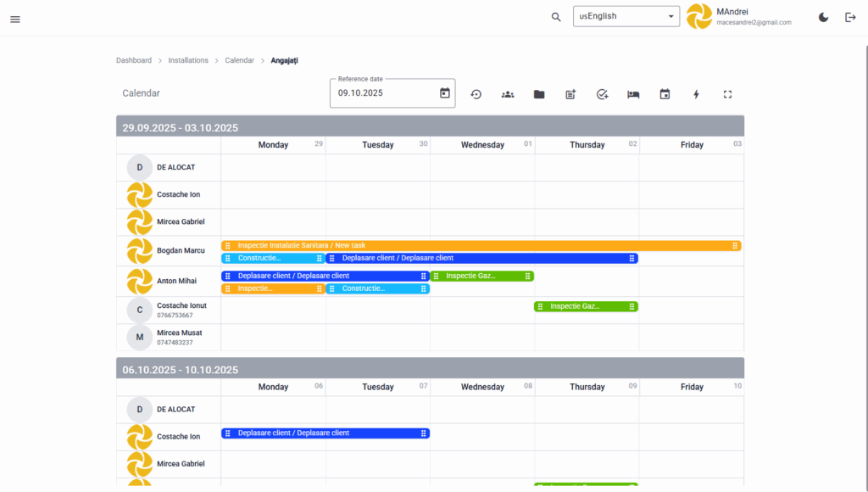The height and width of the screenshot is (492, 868).
Task: Click the Calendar breadcrumb item
Action: [x=239, y=60]
